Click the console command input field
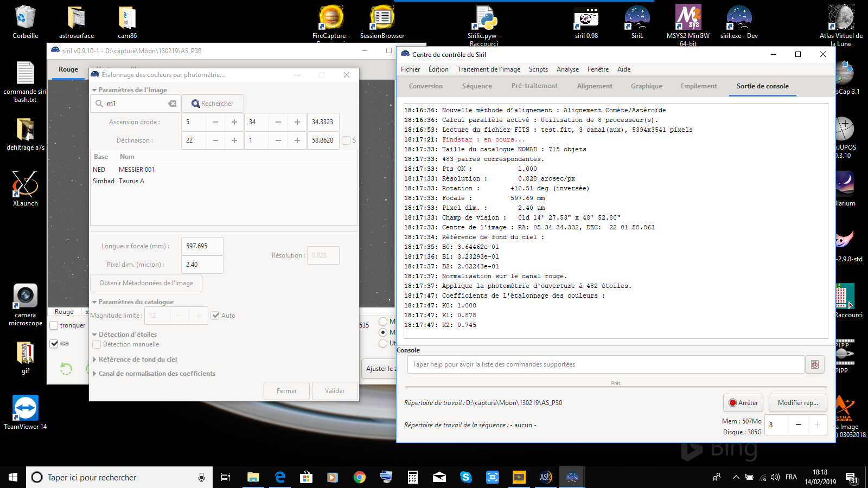Screen dimensions: 868x488 (606, 364)
